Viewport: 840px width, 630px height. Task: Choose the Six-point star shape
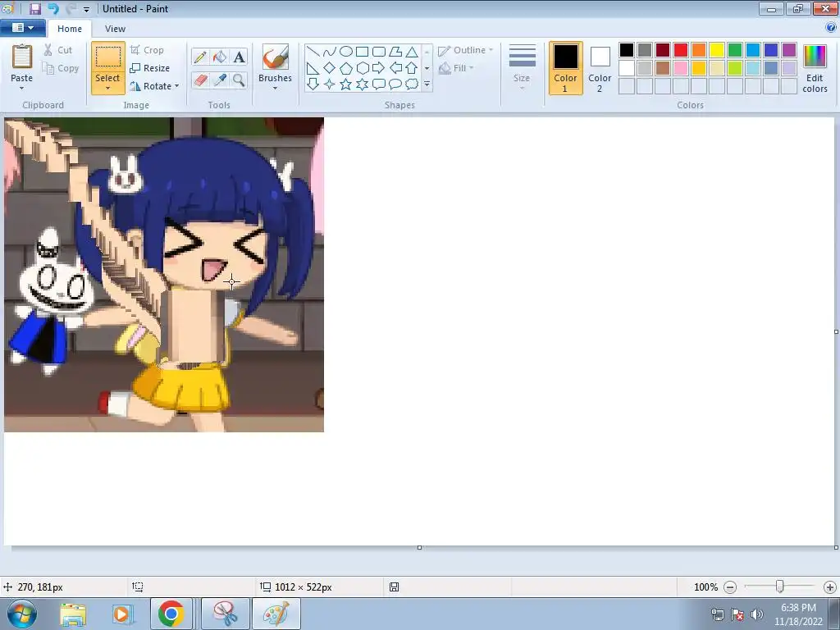(x=362, y=84)
